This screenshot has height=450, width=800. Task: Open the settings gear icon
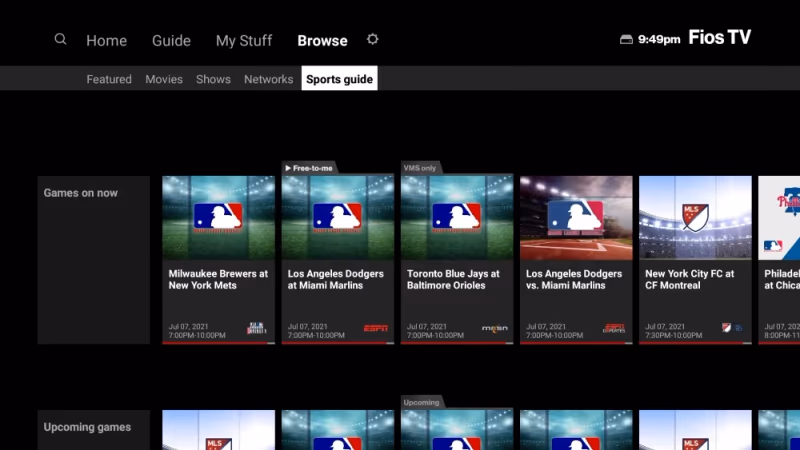(372, 39)
